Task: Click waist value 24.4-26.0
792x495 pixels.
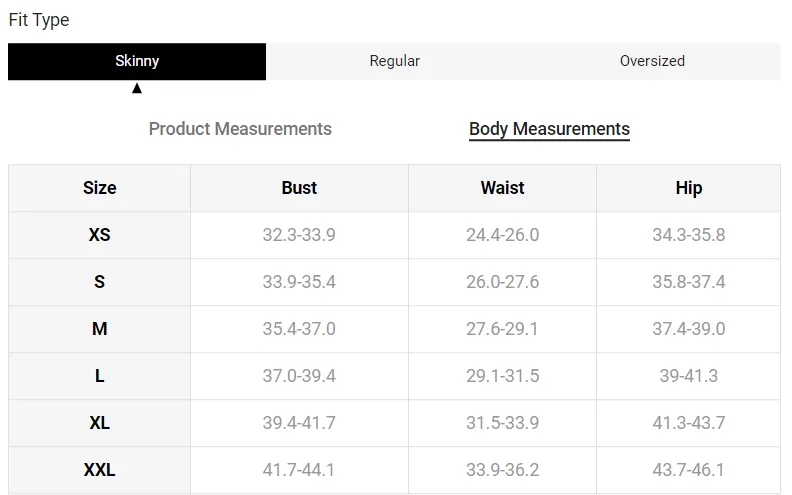Action: point(503,235)
